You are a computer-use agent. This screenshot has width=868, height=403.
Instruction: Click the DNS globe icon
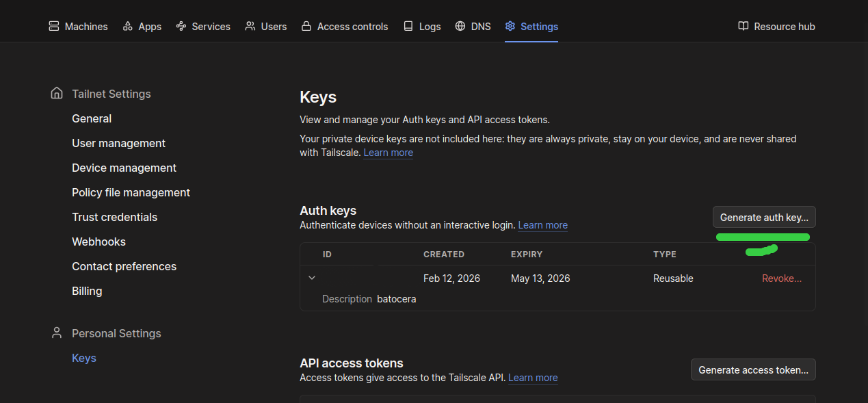[x=460, y=26]
